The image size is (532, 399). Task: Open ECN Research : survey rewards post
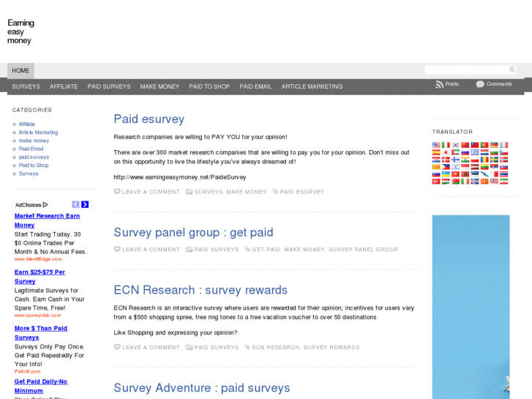pyautogui.click(x=201, y=291)
